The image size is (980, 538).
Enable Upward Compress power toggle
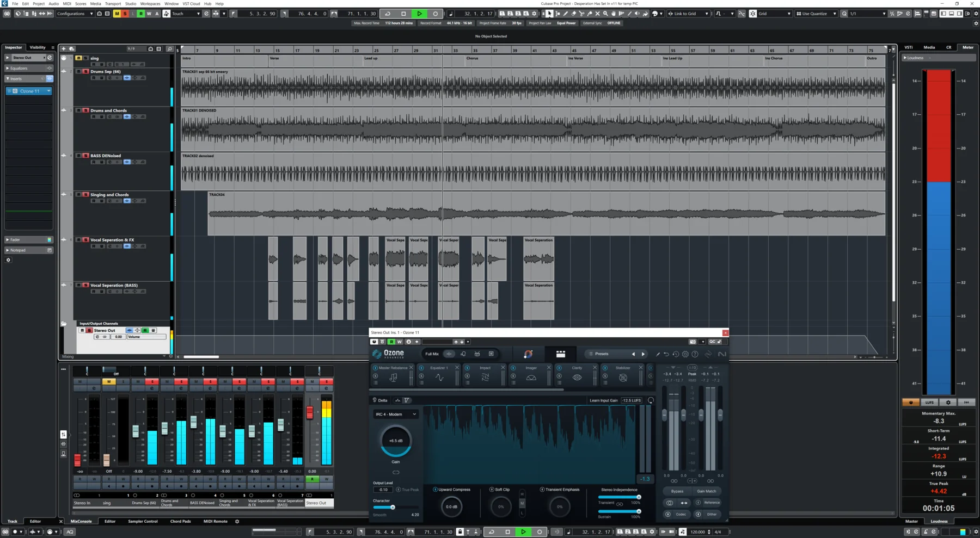pos(435,490)
